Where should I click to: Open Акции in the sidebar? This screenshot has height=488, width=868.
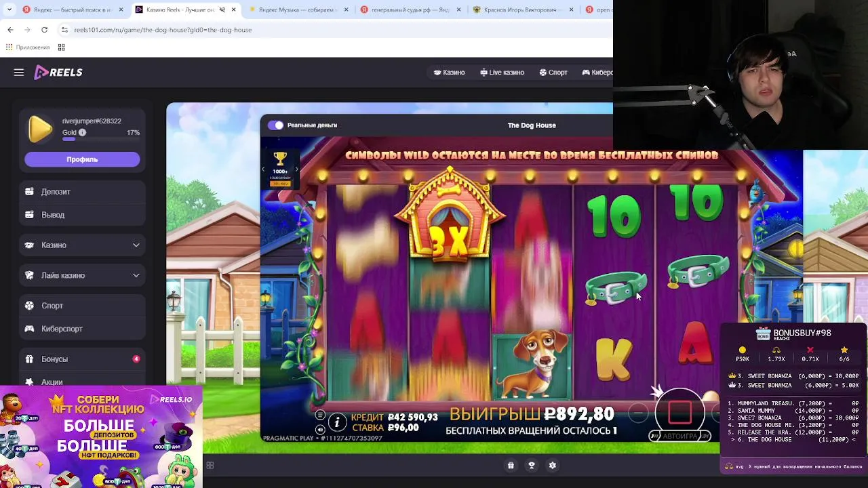pyautogui.click(x=82, y=382)
